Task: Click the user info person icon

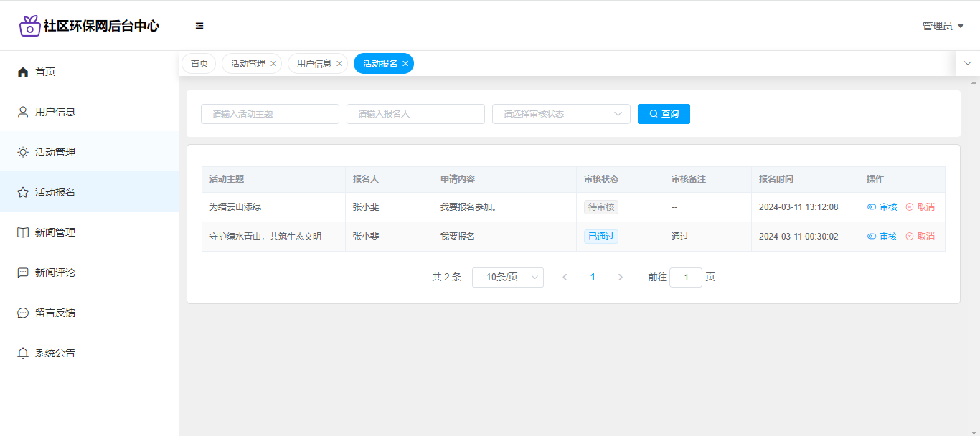Action: coord(23,112)
